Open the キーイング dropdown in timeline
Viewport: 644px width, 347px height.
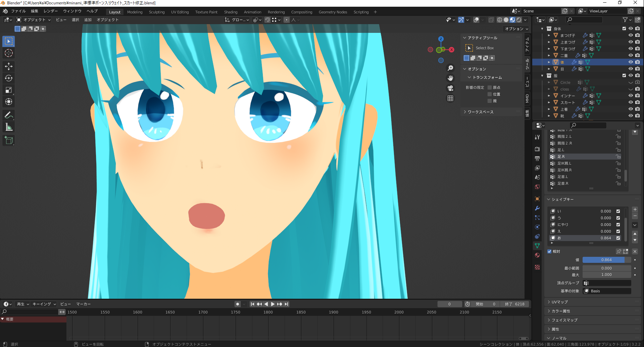tap(44, 304)
